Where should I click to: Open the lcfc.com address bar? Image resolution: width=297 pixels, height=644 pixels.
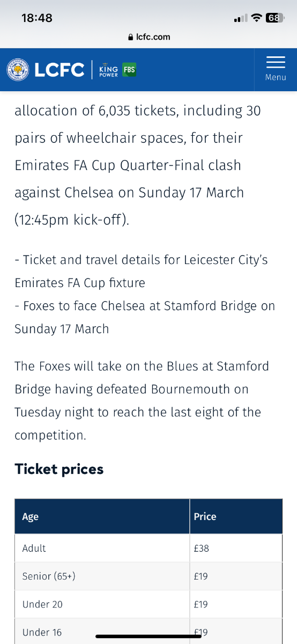coord(148,37)
